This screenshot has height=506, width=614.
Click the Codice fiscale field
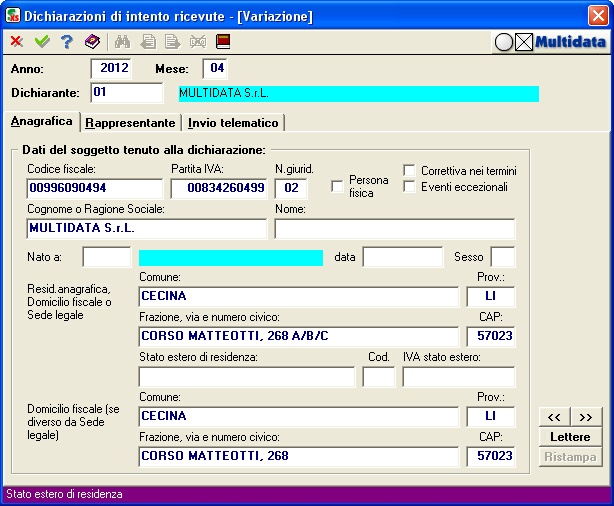94,188
